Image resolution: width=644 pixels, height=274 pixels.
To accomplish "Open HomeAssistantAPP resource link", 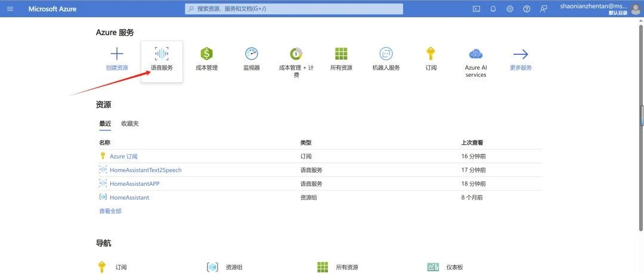I will (x=135, y=184).
